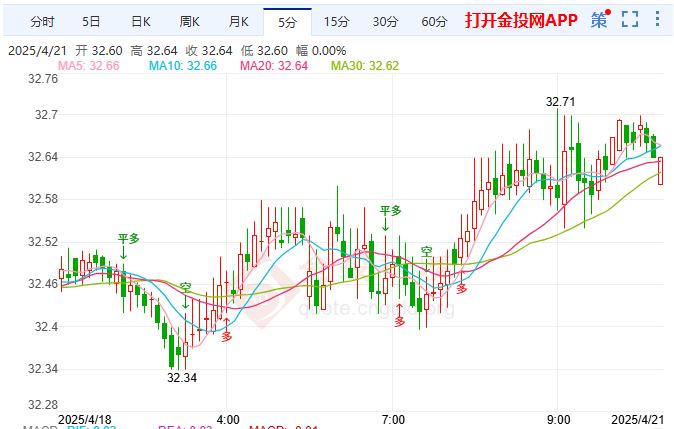
Task: Click the 平多 arrow marker near 7:00
Action: click(390, 211)
